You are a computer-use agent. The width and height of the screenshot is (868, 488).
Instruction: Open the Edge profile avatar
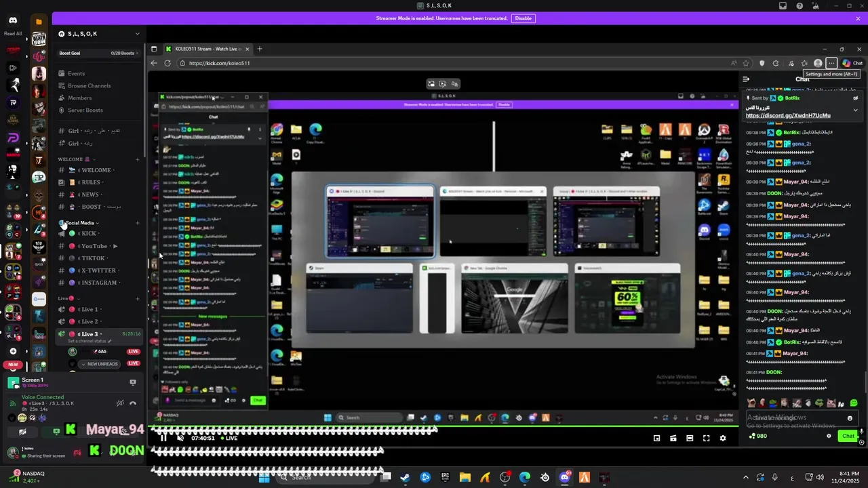818,63
